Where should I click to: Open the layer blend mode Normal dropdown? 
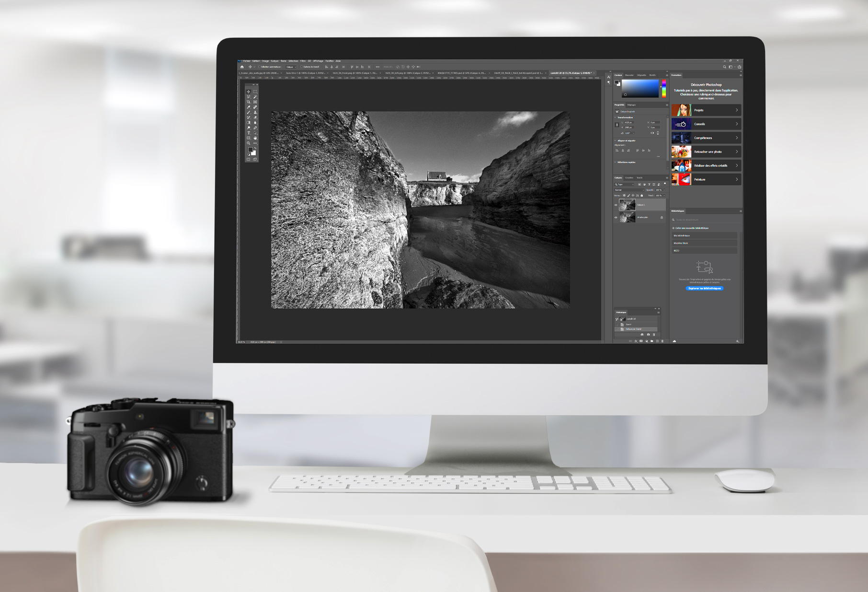628,190
